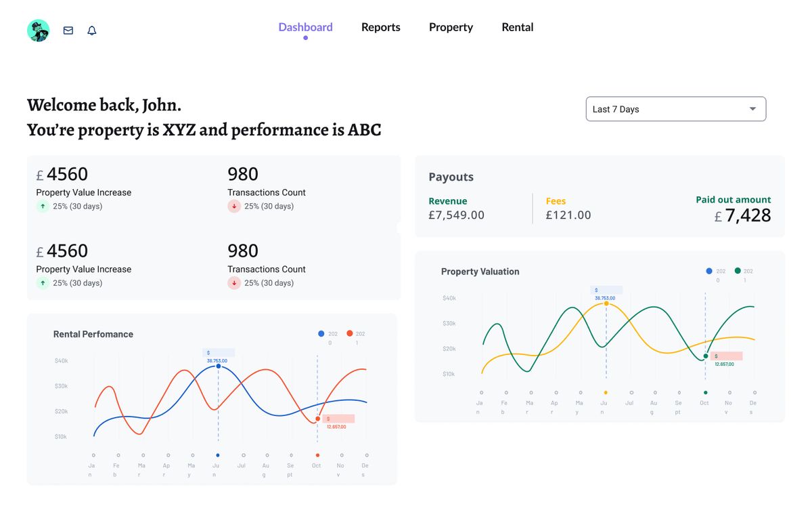Click the $30k label in Property Valuation
Viewport: 812px width, 508px height.
(449, 323)
